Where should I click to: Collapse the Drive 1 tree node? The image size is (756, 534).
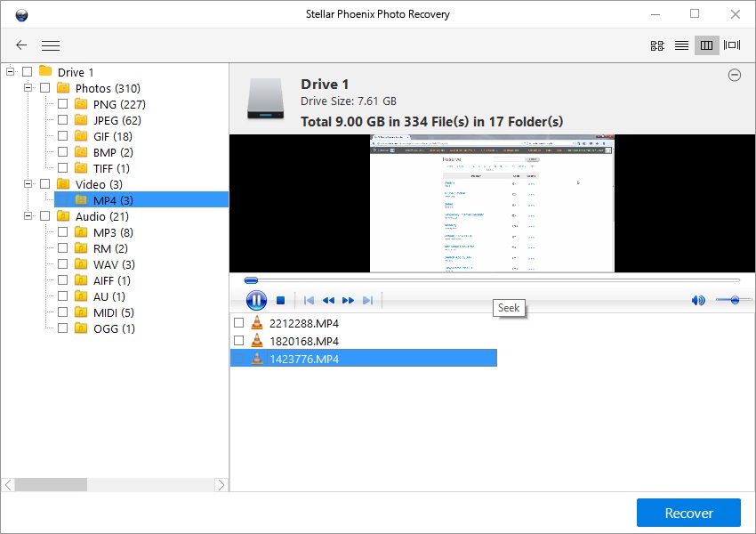click(x=9, y=72)
